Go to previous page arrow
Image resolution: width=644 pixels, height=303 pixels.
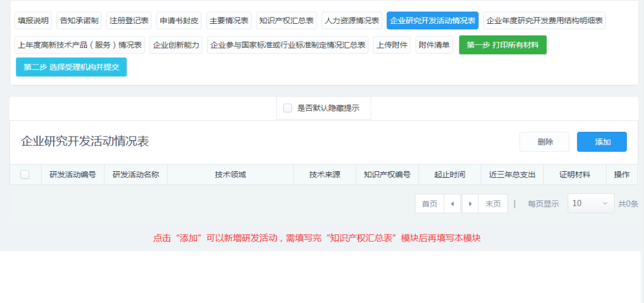tap(453, 203)
